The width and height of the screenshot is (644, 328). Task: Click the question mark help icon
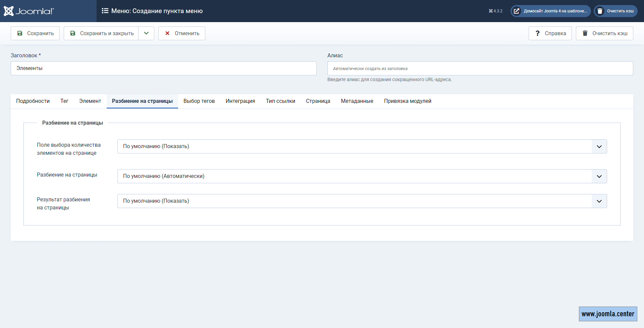[537, 34]
